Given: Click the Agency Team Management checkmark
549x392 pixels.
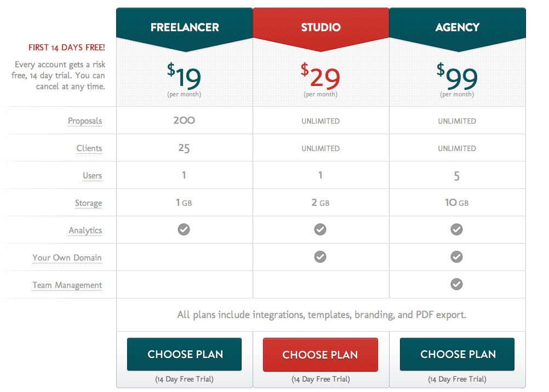Looking at the screenshot, I should (456, 284).
